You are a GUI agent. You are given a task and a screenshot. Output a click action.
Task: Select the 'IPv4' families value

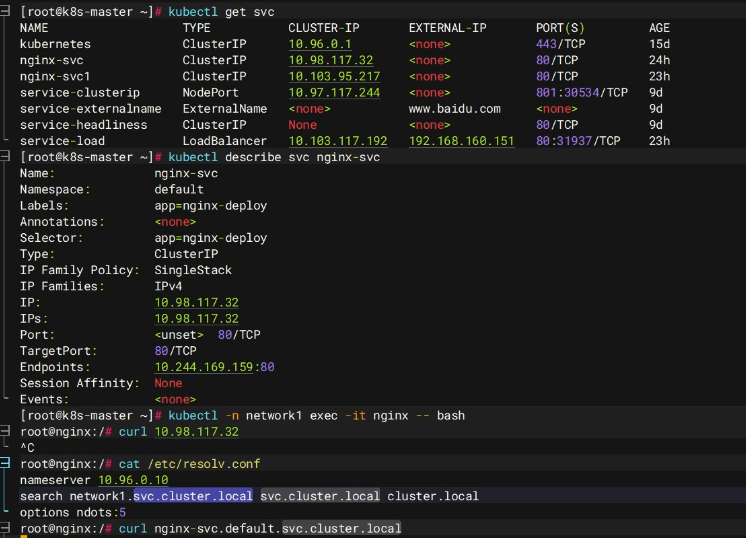tap(168, 286)
